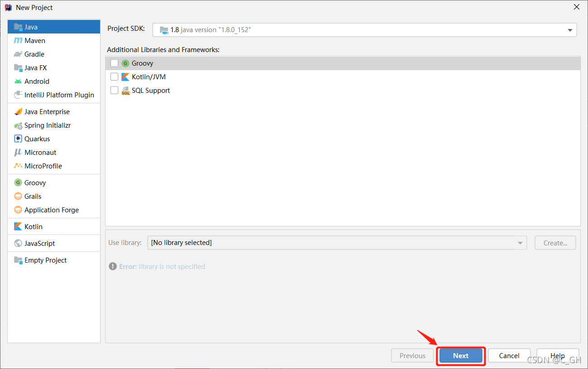Click the Quarkus icon

18,139
